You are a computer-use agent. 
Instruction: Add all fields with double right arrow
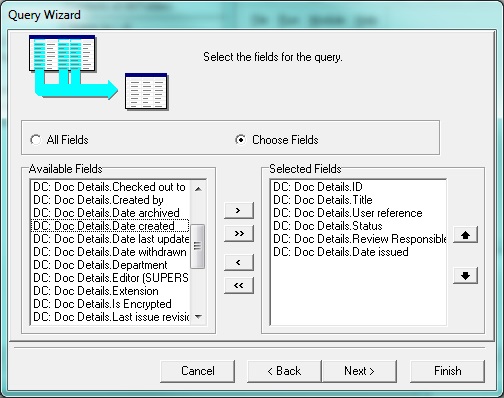click(239, 233)
